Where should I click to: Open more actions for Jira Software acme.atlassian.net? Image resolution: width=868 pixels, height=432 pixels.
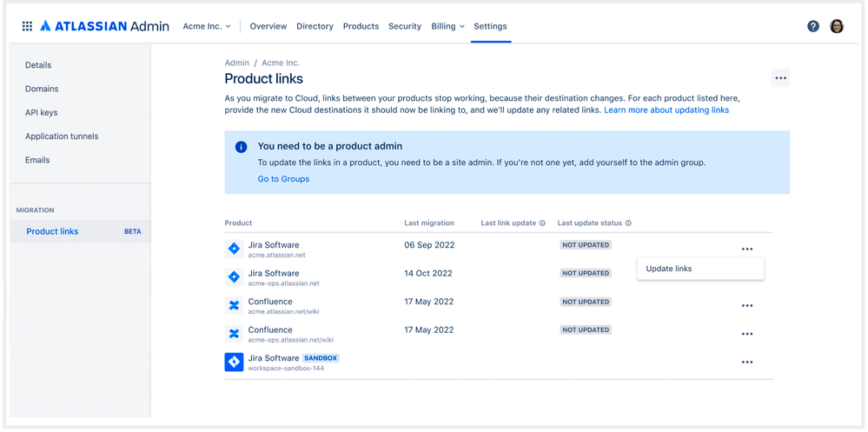pos(746,249)
